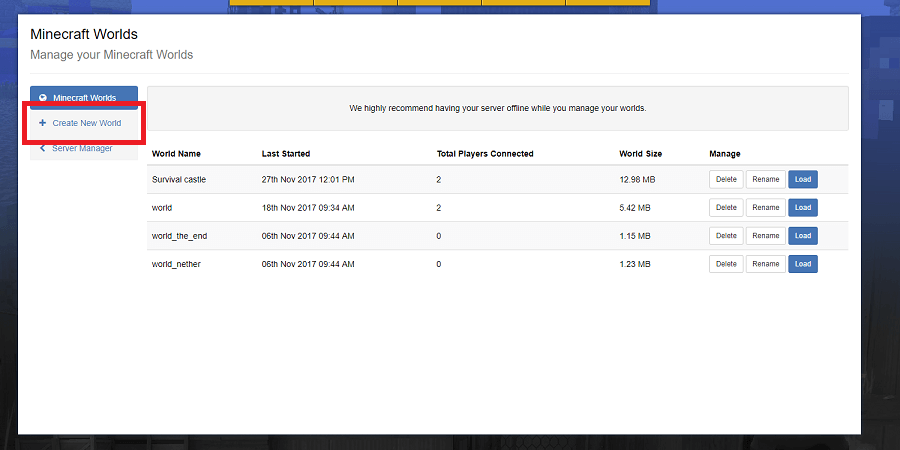
Task: Load the world_nether world
Action: [x=802, y=263]
